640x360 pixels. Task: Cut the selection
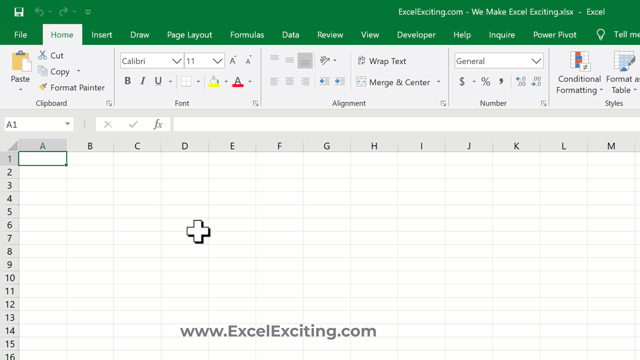coord(51,55)
